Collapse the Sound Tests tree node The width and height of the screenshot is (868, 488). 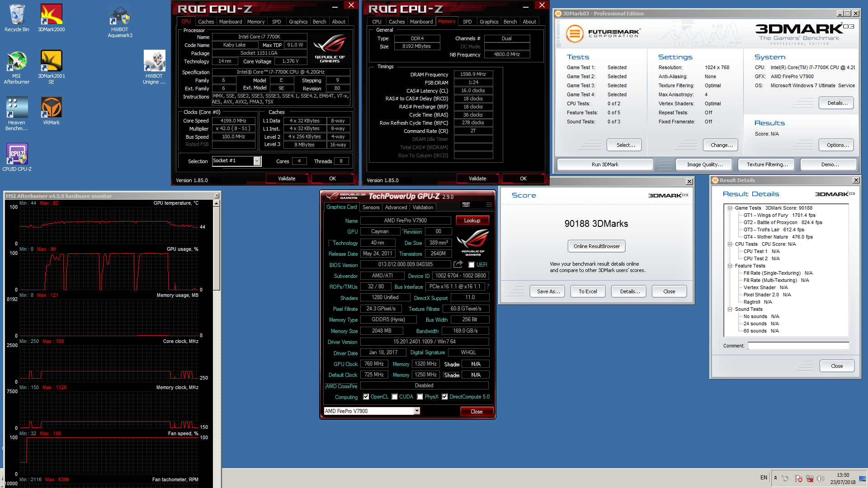[730, 309]
